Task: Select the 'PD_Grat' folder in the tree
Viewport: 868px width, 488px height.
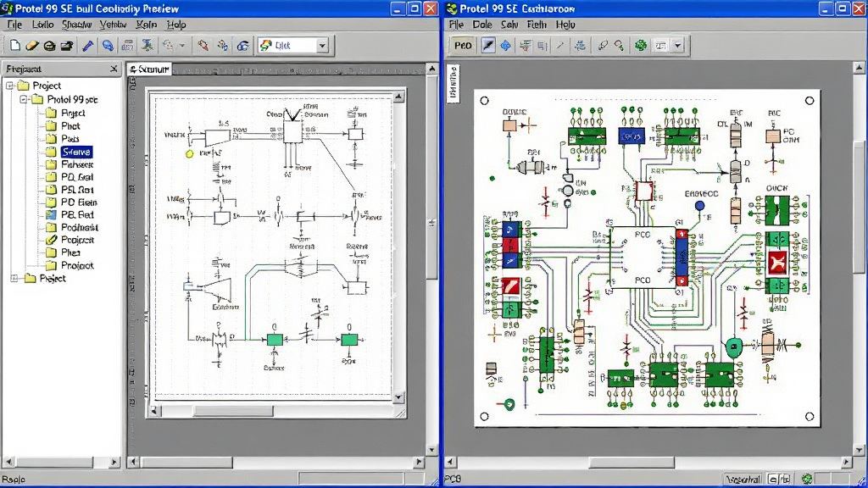Action: [77, 177]
